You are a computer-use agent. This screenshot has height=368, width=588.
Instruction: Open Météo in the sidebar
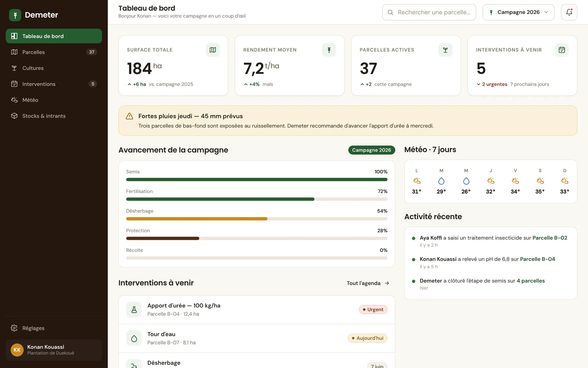(x=54, y=100)
